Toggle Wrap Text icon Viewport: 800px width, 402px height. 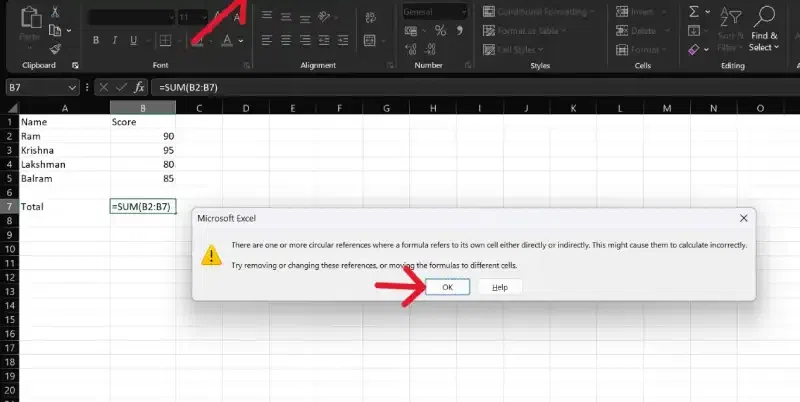[371, 17]
